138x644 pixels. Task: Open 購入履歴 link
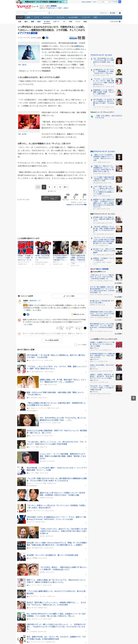[x=112, y=13]
